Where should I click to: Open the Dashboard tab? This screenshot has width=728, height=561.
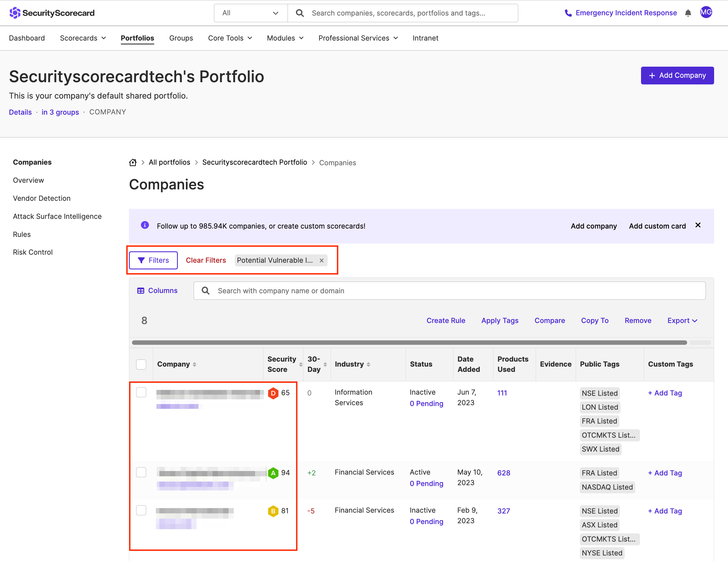click(27, 38)
